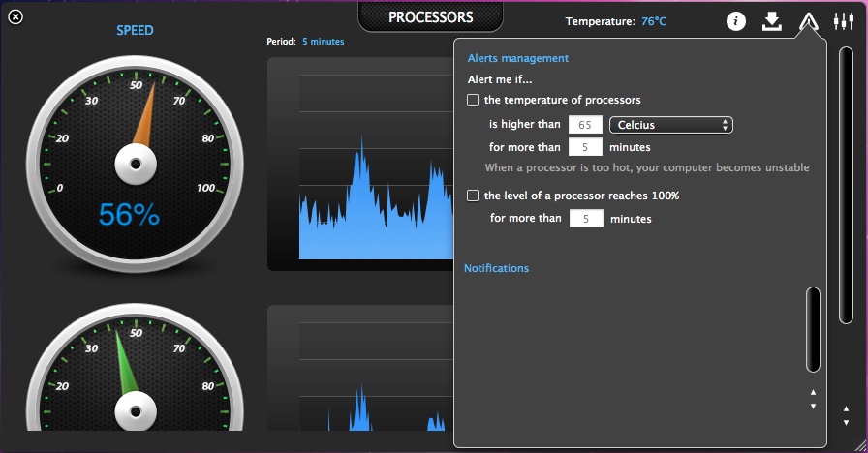Open the Period 5 minutes selector
The image size is (868, 453).
pos(322,42)
